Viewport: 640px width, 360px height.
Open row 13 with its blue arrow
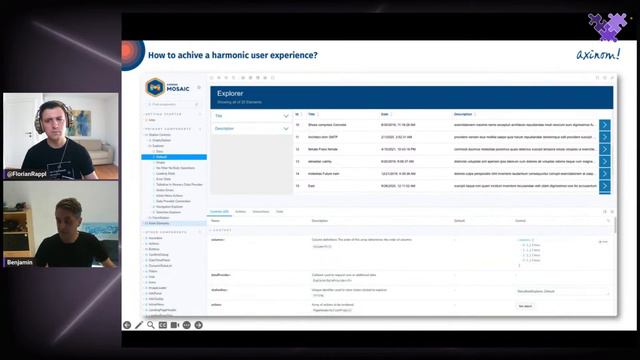(604, 162)
